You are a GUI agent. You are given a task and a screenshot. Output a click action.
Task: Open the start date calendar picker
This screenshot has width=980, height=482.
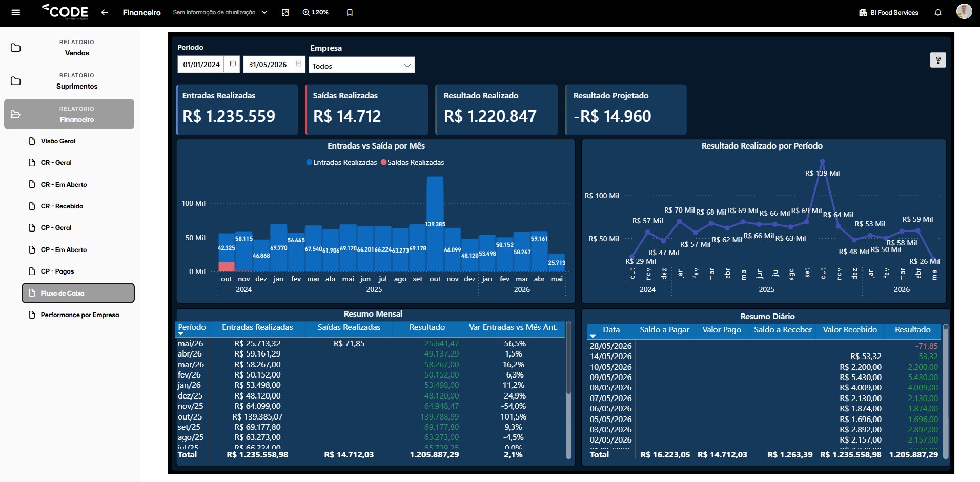point(233,64)
